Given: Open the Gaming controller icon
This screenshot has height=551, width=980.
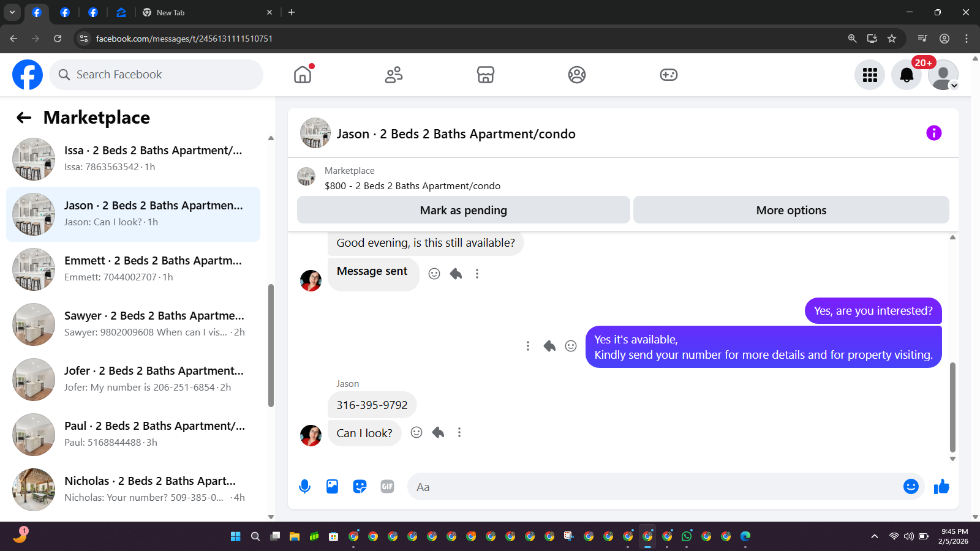Looking at the screenshot, I should [x=668, y=75].
